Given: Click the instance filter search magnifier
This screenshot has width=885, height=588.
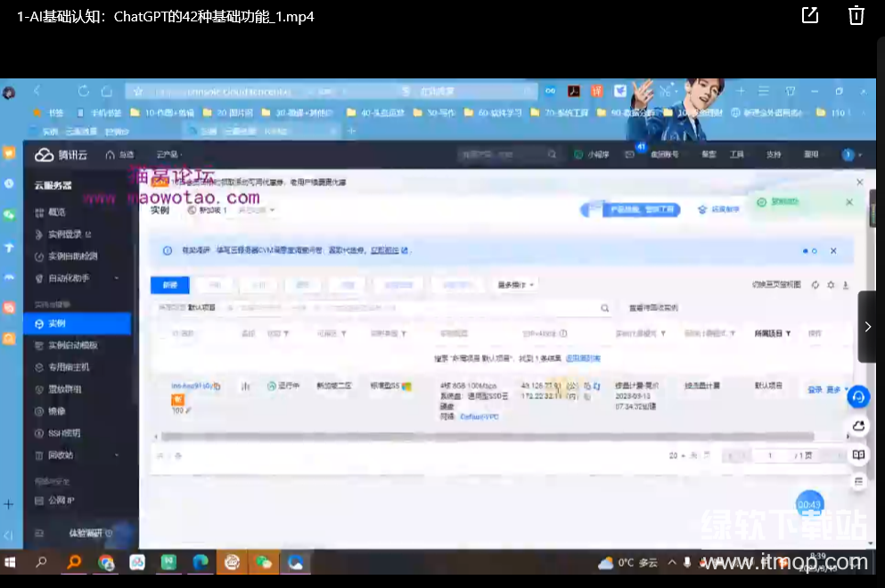Looking at the screenshot, I should [x=604, y=308].
